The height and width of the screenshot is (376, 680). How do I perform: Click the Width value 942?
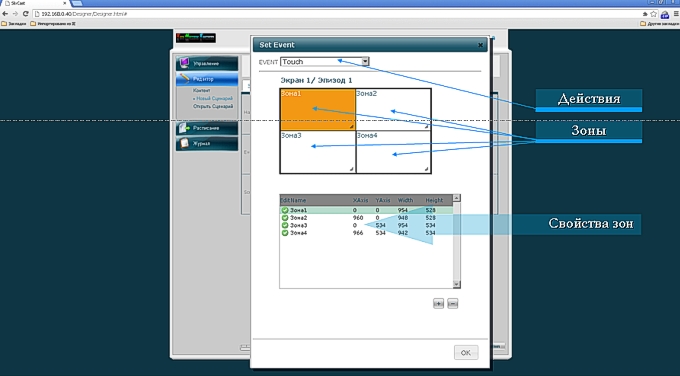tap(403, 233)
